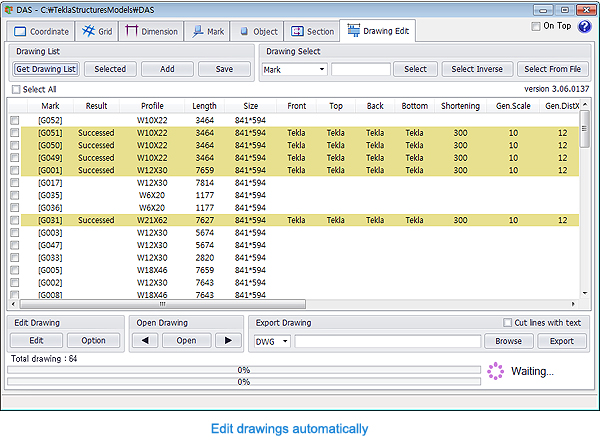
Task: Open the Coordinate tab
Action: click(x=40, y=31)
